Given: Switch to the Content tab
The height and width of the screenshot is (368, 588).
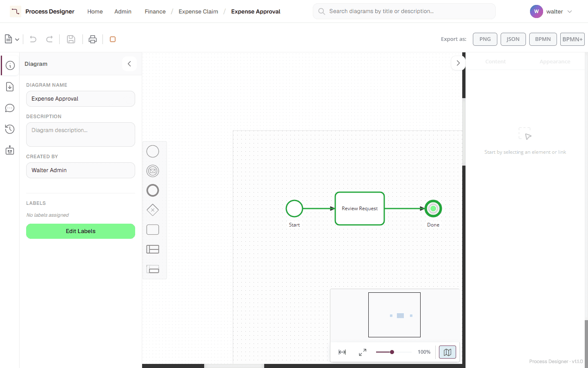Looking at the screenshot, I should (x=495, y=61).
